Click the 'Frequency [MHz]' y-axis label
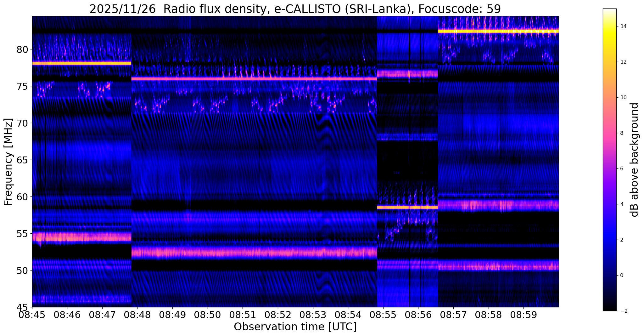This screenshot has width=644, height=336. (8, 162)
